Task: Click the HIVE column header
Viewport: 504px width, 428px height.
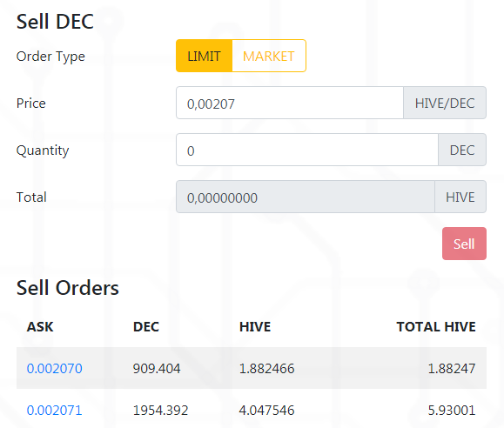Action: (255, 327)
